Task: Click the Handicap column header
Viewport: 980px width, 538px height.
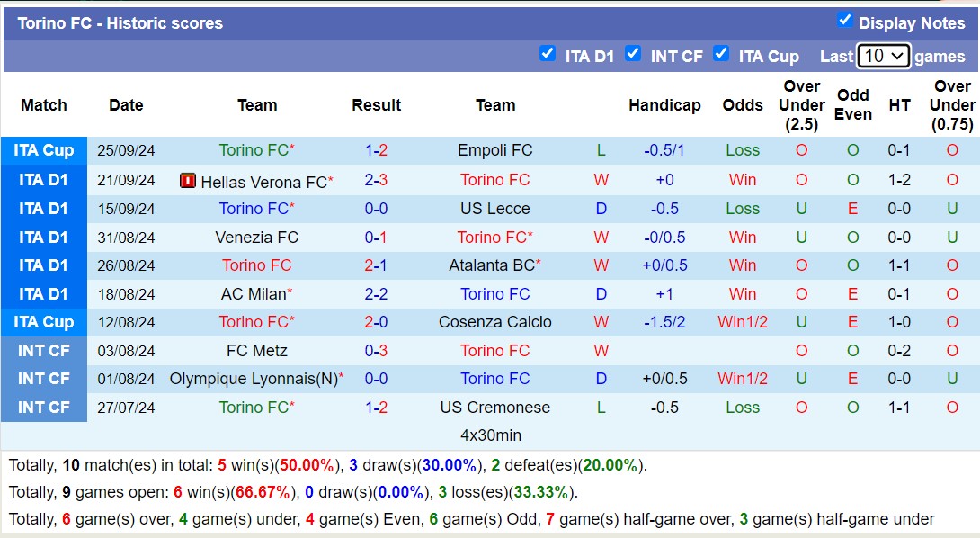Action: click(664, 105)
